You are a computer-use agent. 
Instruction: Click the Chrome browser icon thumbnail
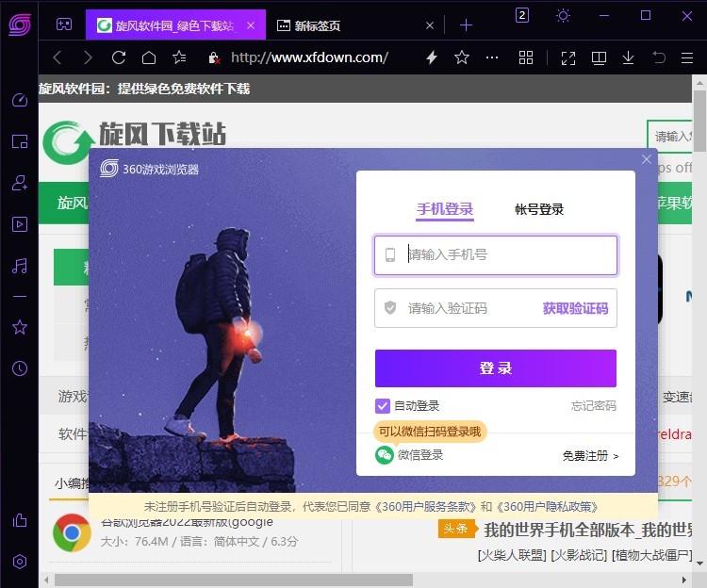pyautogui.click(x=72, y=533)
